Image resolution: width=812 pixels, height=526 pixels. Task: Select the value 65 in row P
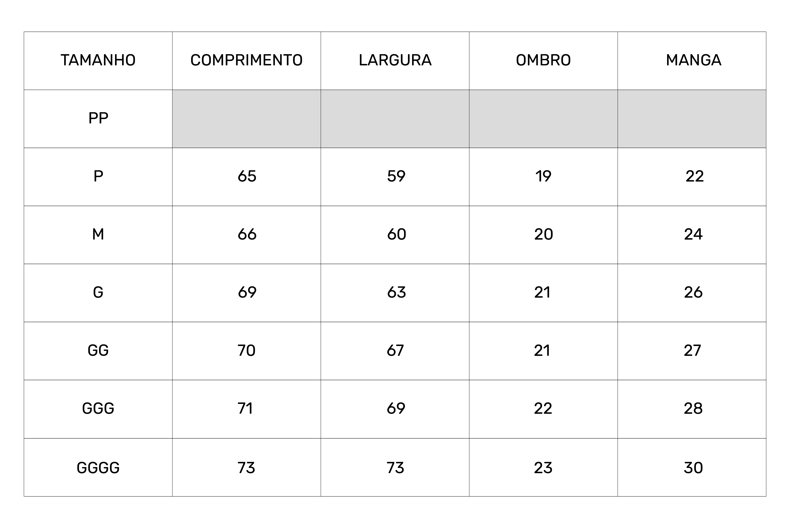[247, 176]
